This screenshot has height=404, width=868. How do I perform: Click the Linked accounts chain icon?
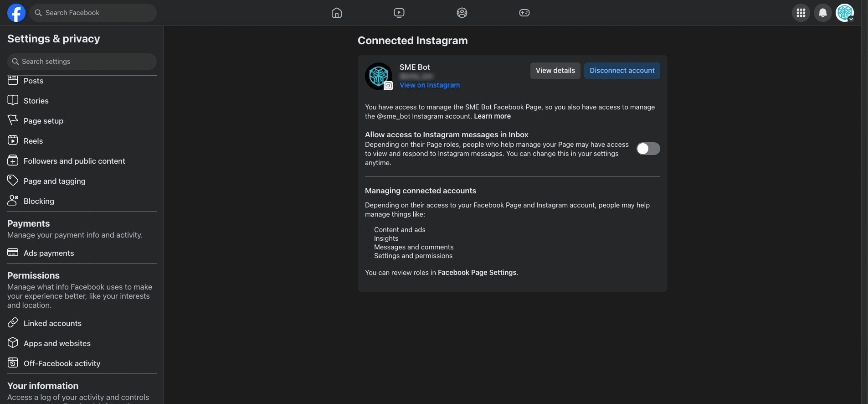point(13,323)
